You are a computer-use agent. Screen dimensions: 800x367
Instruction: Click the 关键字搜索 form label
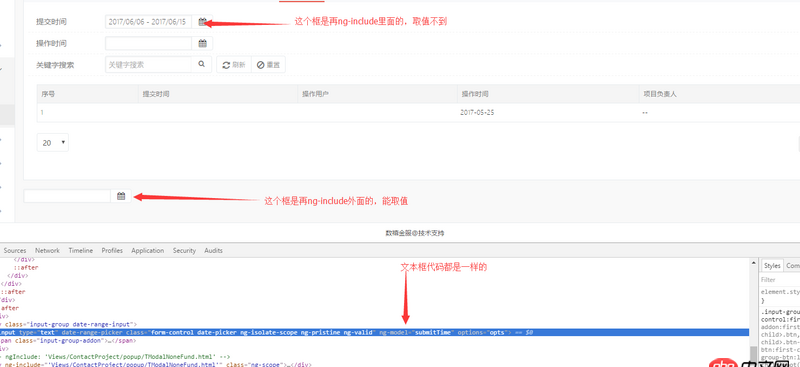coord(55,65)
